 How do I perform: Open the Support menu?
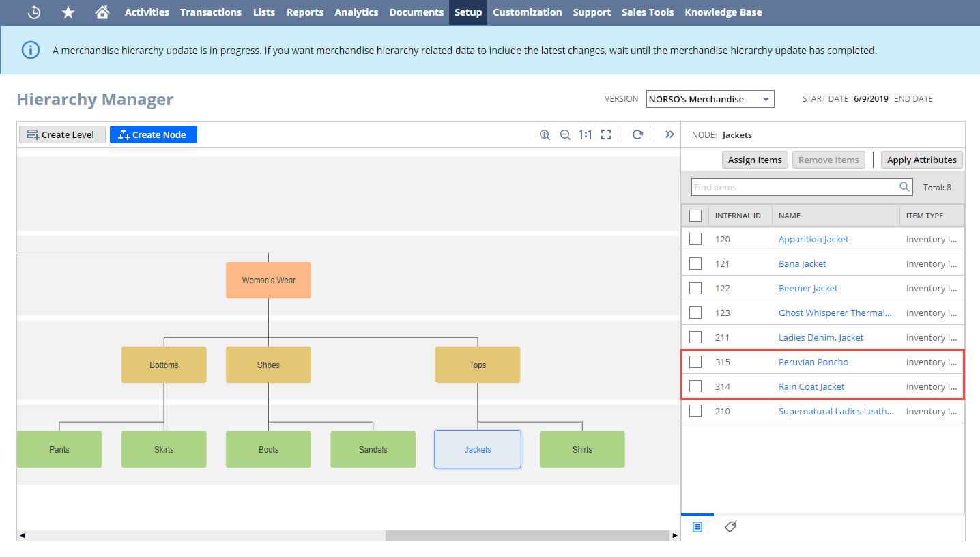pos(592,12)
